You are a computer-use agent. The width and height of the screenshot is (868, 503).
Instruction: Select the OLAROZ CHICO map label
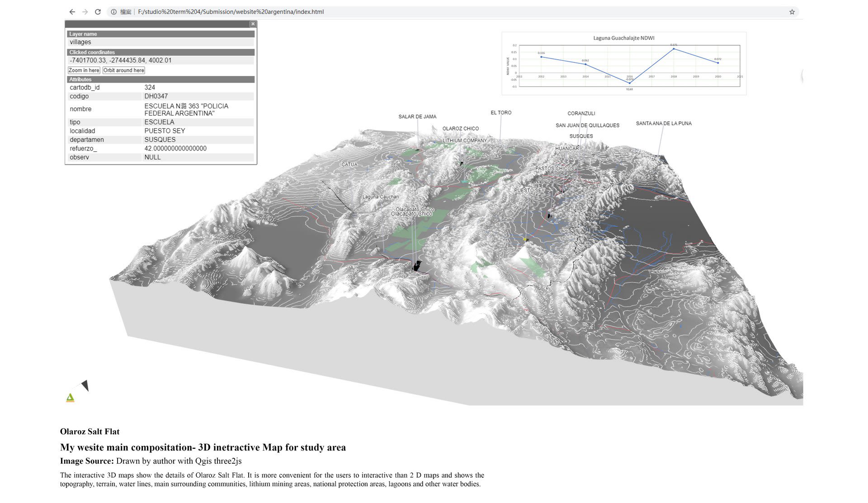click(460, 129)
